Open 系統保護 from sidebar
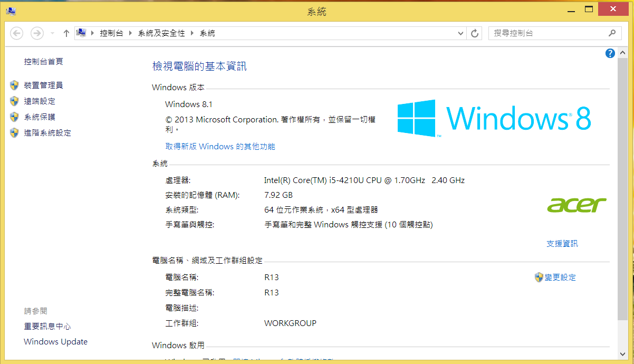634x364 pixels. pyautogui.click(x=40, y=117)
